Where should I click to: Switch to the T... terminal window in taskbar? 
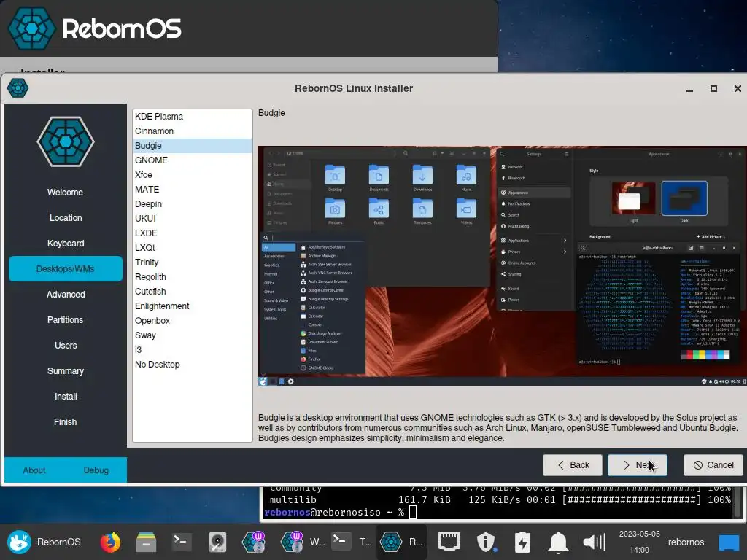pos(352,542)
